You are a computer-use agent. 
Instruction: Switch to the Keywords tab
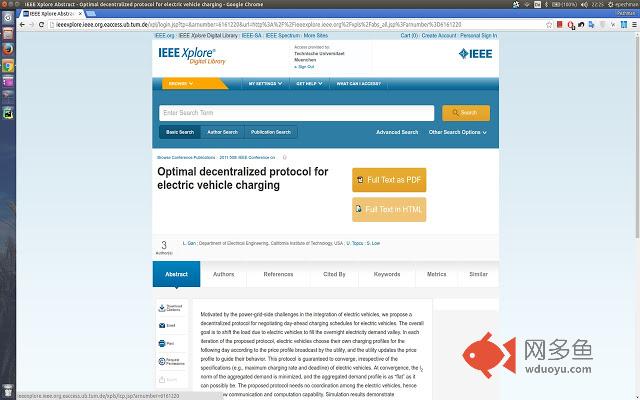pyautogui.click(x=387, y=274)
